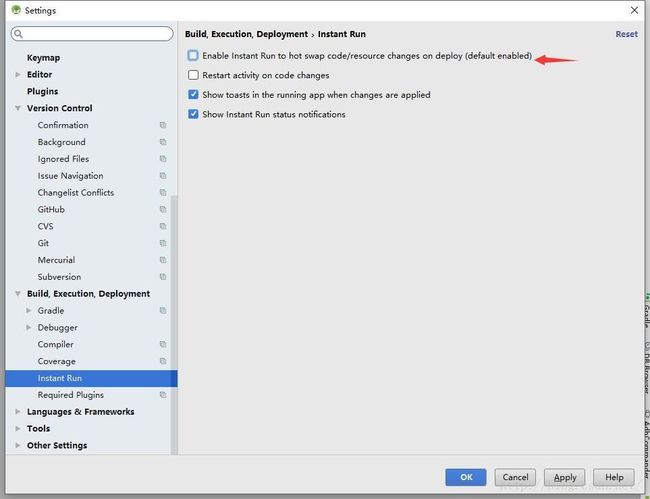Expand the Other Settings node
This screenshot has width=650, height=499.
click(18, 446)
